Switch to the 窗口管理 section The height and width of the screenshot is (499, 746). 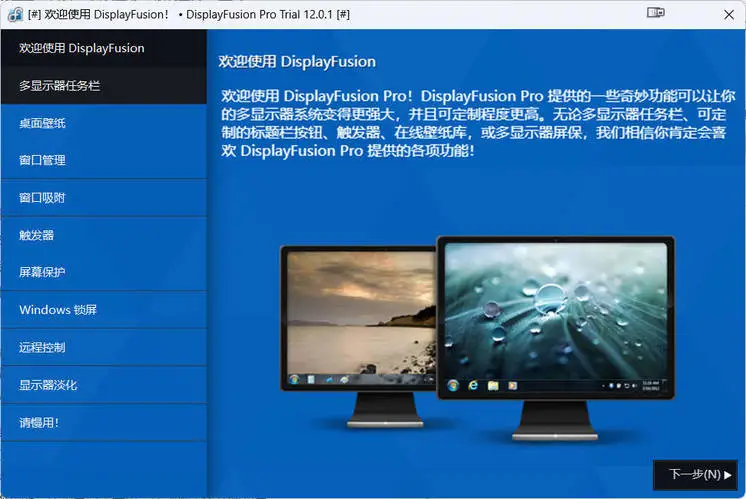tap(103, 160)
